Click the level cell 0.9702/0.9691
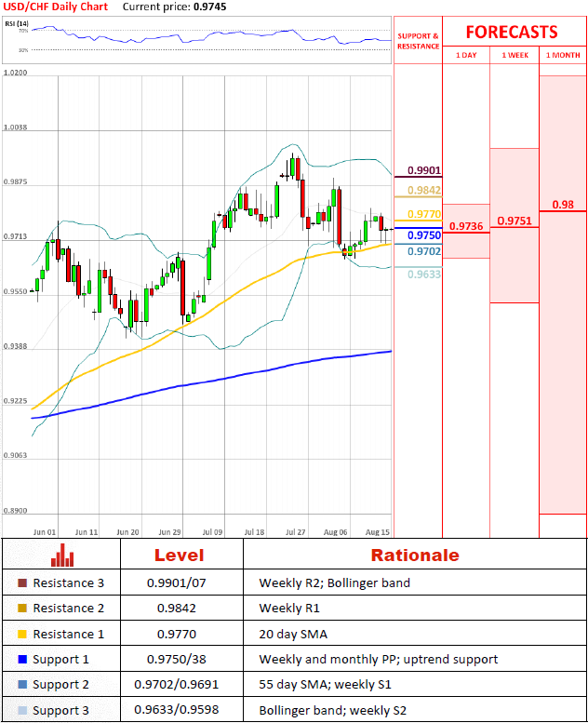588x723 pixels. [x=177, y=685]
